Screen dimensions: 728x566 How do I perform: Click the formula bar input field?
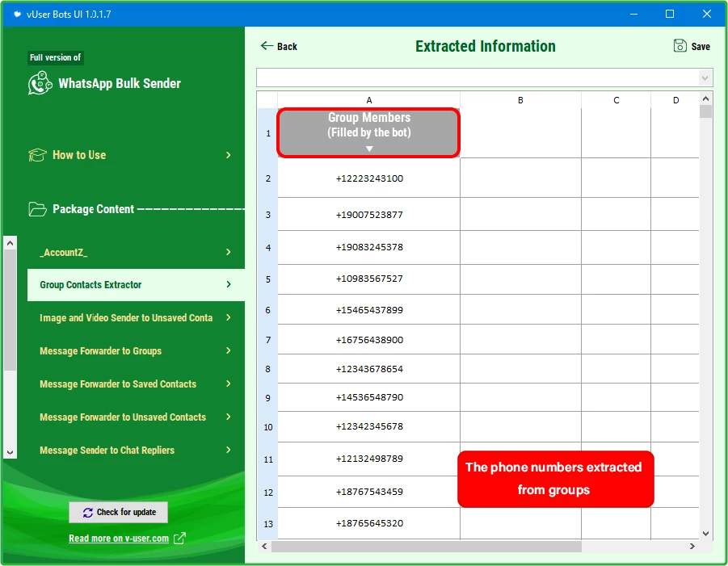click(x=478, y=78)
